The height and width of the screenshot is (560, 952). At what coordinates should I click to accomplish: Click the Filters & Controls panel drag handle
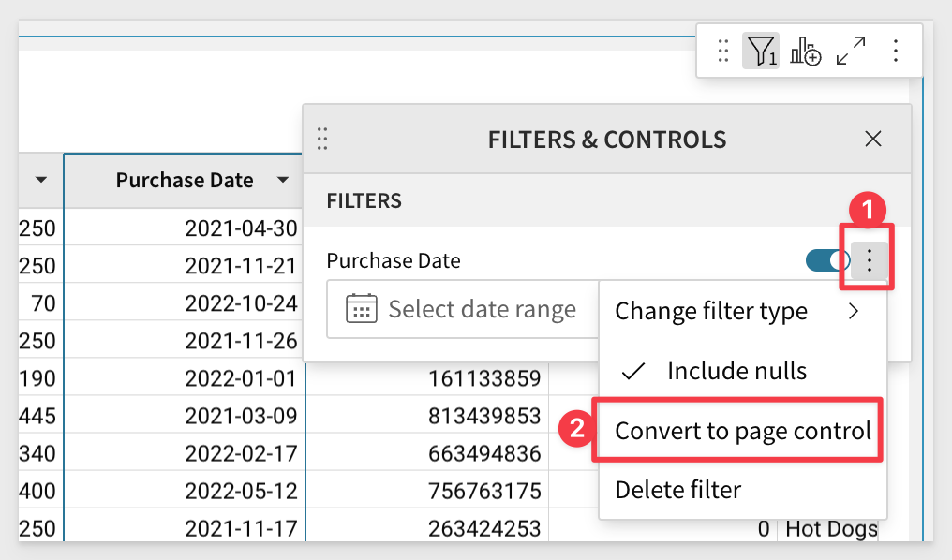[322, 140]
